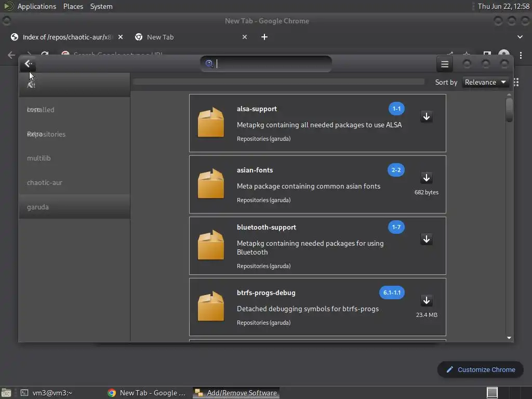Click the Repositories (garuda) label under asian-fonts
This screenshot has width=532, height=399.
tap(263, 200)
